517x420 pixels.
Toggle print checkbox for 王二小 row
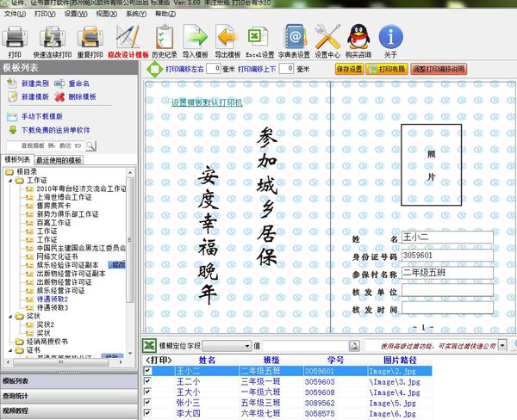[147, 381]
